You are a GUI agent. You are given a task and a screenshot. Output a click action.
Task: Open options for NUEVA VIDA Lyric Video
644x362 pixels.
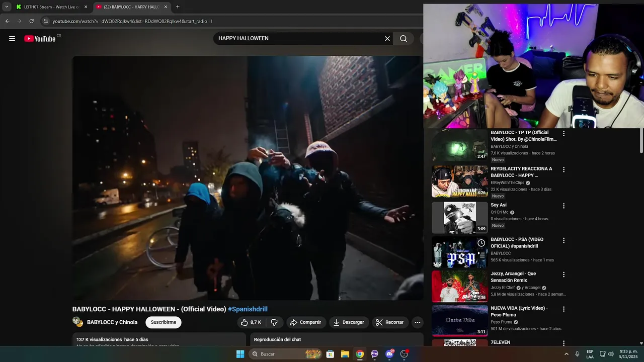pyautogui.click(x=563, y=309)
